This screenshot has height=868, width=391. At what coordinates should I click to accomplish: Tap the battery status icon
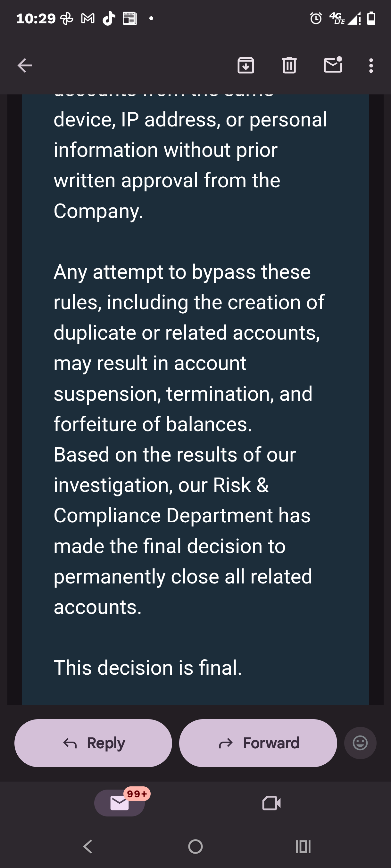click(371, 19)
